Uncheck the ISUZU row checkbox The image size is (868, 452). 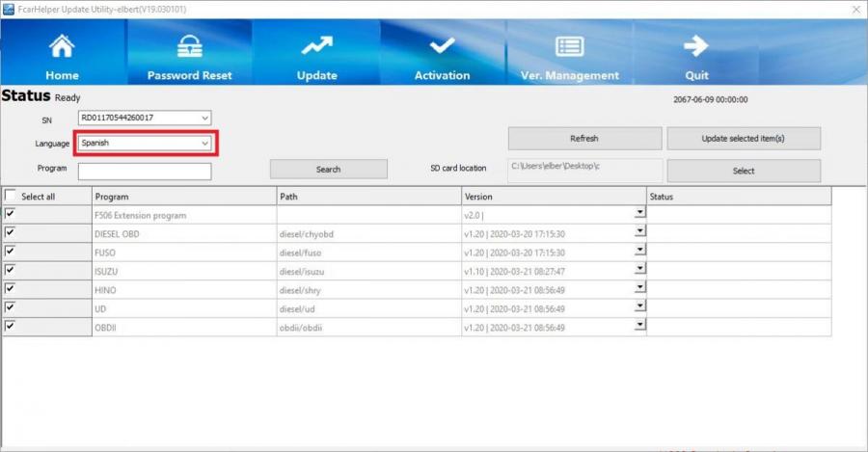click(11, 270)
